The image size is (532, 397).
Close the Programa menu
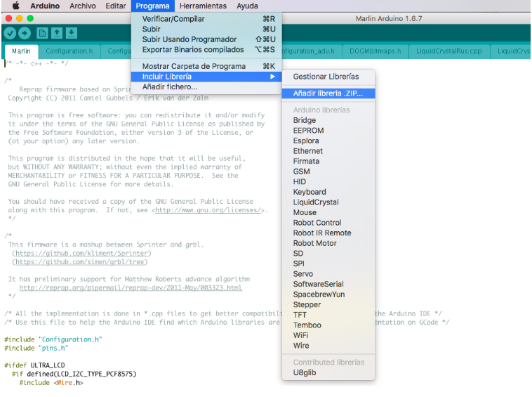coord(152,6)
